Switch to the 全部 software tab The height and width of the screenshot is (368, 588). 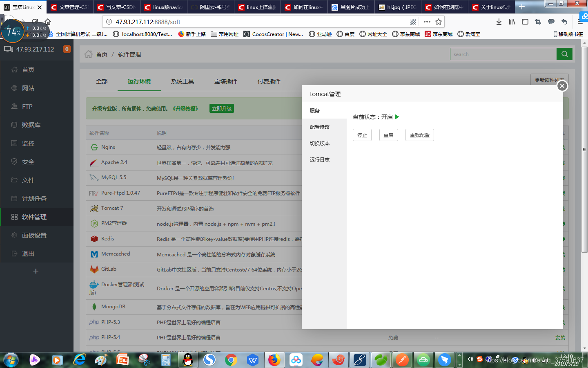coord(102,81)
